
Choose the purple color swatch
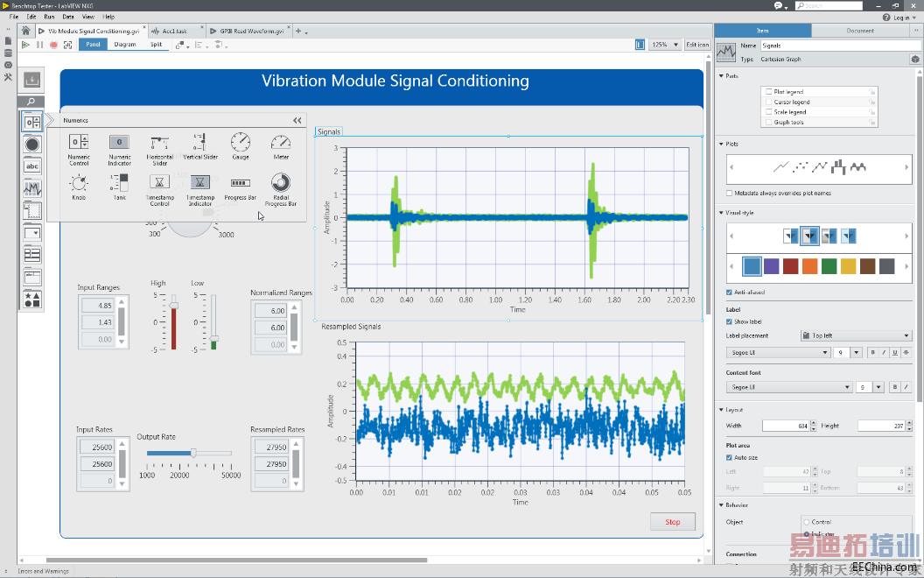pos(772,265)
